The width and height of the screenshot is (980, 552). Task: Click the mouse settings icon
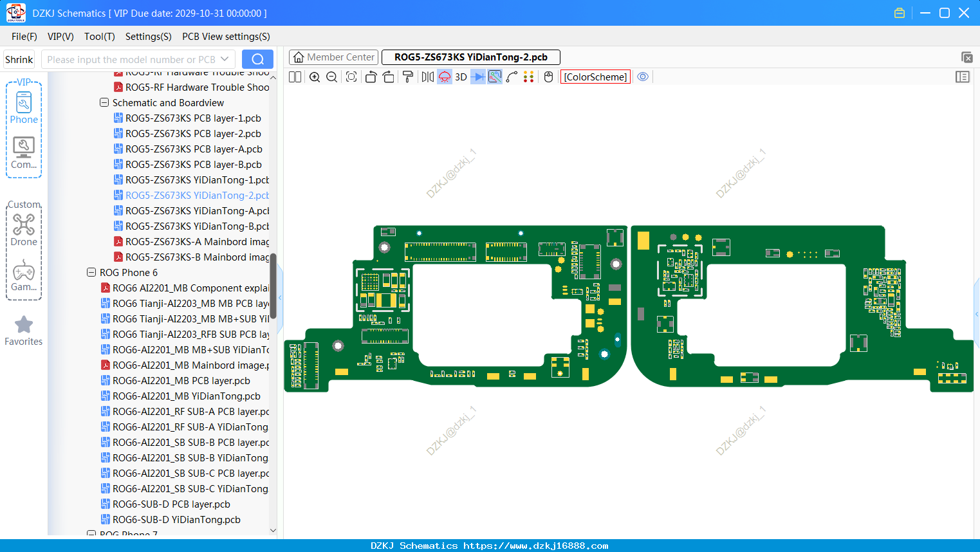click(549, 77)
